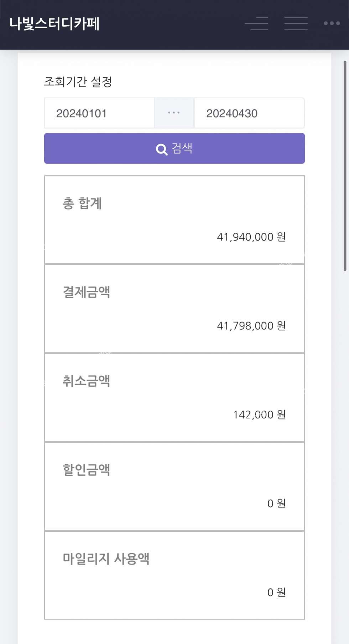The image size is (349, 644).
Task: Click the 41,798,000 원 payment amount
Action: 251,326
